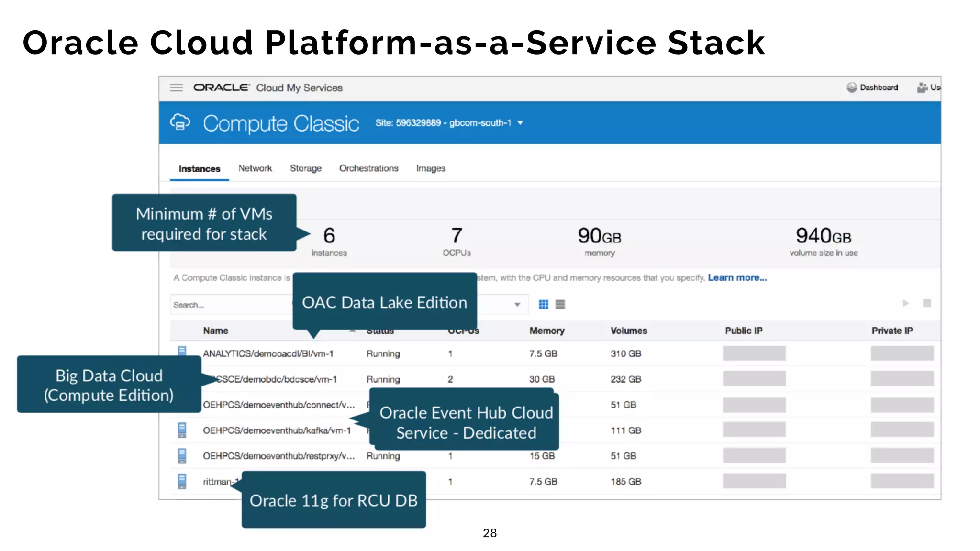
Task: Click the 15 GB memory cell
Action: tap(542, 456)
